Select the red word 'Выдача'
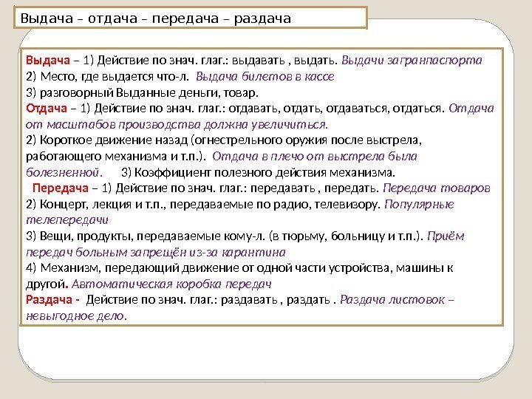Screen dimensions: 532x399 coord(48,61)
